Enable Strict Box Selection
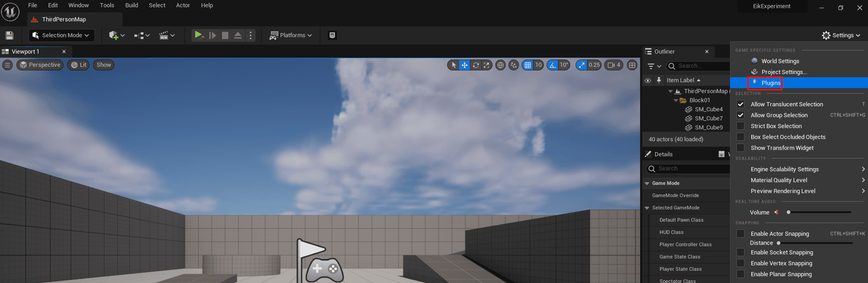The width and height of the screenshot is (868, 283). tap(740, 126)
